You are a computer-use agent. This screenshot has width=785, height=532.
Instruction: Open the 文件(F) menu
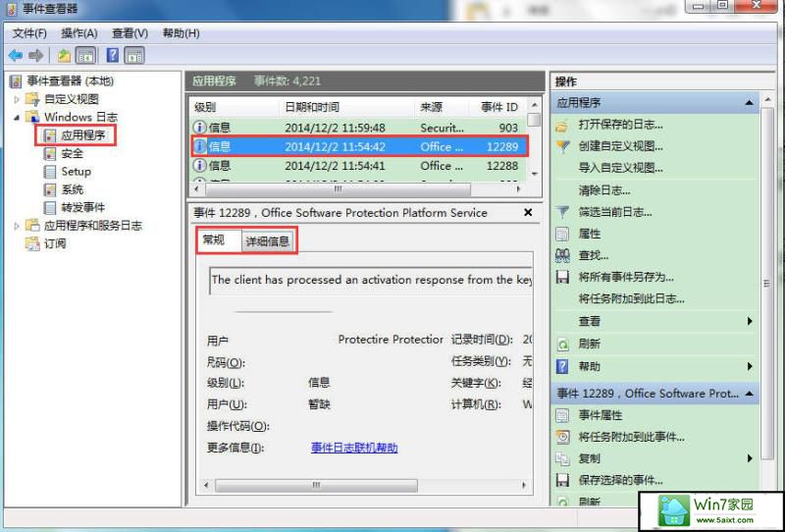[x=29, y=33]
